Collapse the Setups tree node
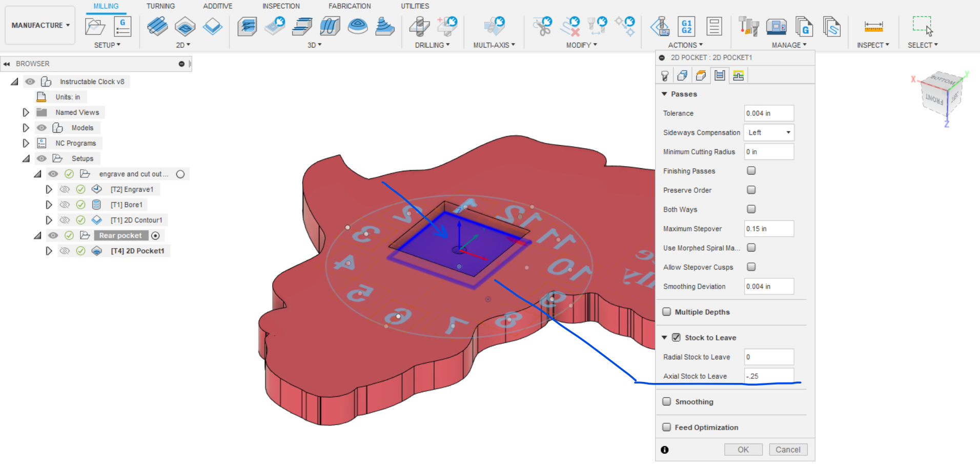This screenshot has height=465, width=980. coord(26,159)
